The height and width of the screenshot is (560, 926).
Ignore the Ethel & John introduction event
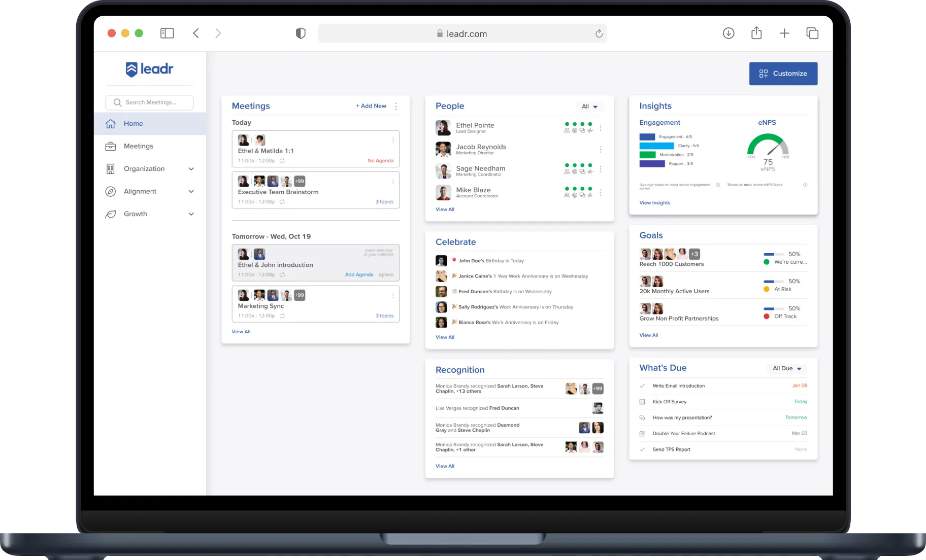tap(386, 275)
